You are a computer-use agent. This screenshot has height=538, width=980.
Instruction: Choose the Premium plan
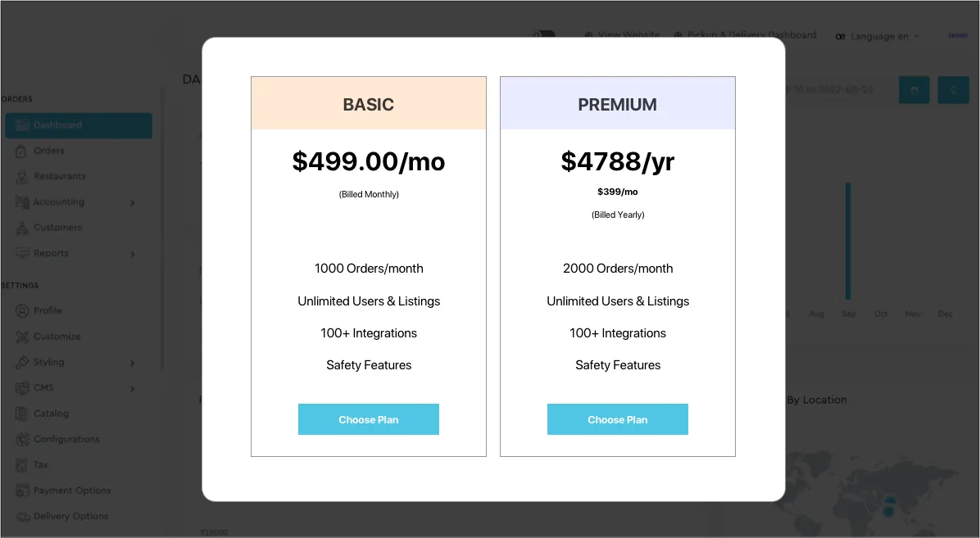tap(617, 419)
